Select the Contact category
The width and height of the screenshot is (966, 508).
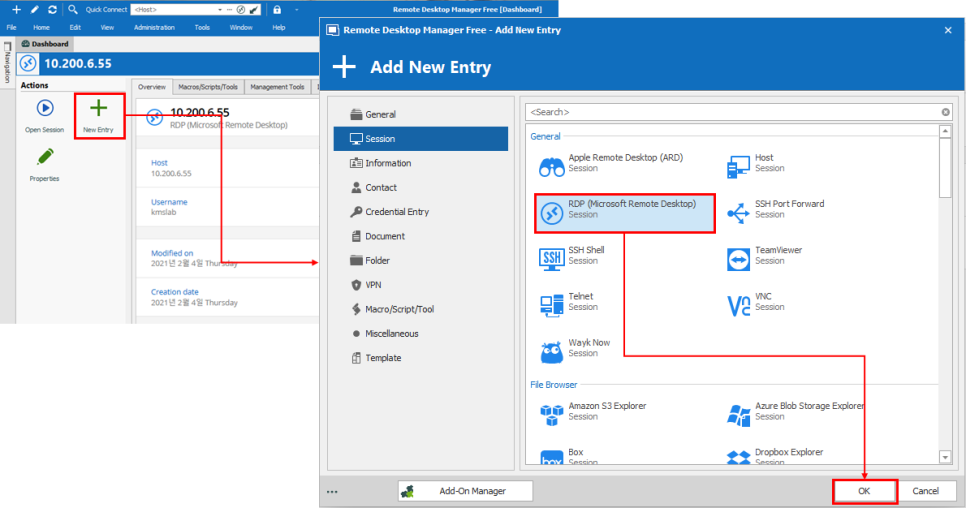421,188
